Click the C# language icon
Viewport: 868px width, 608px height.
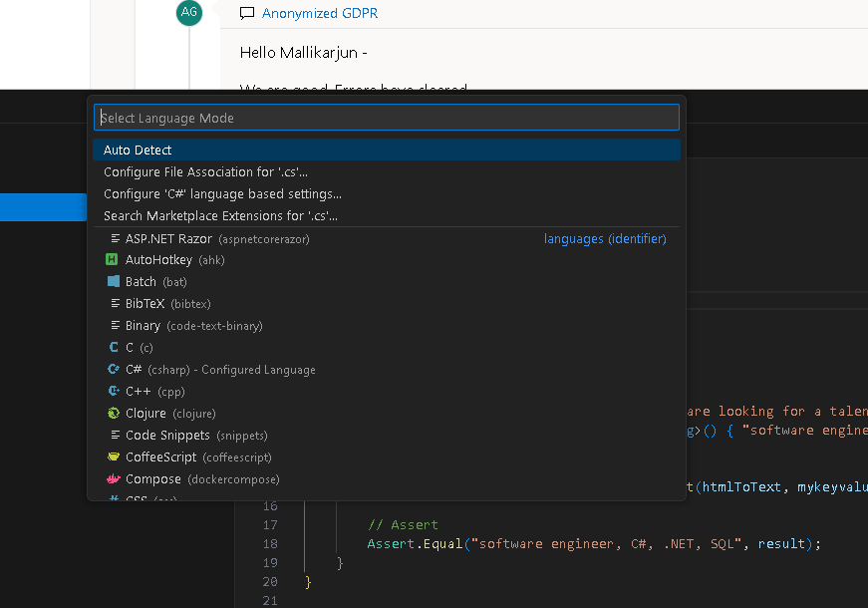114,369
